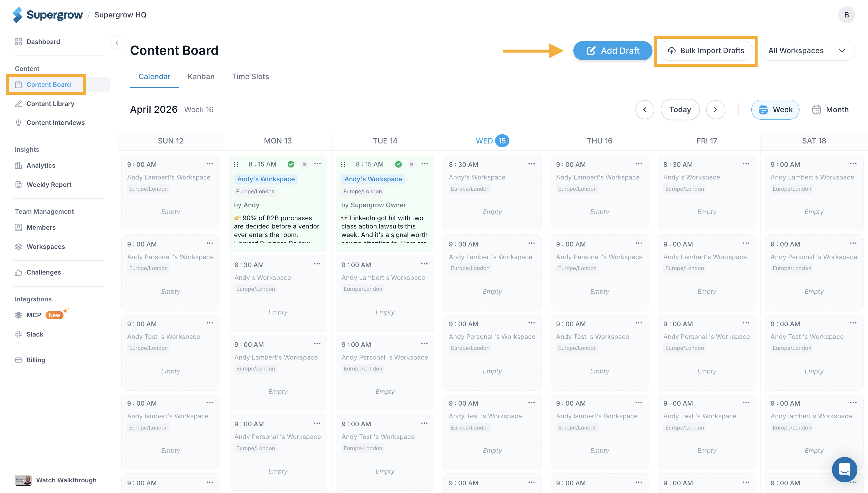Go to next week
Screen dimensions: 868x493
[716, 110]
